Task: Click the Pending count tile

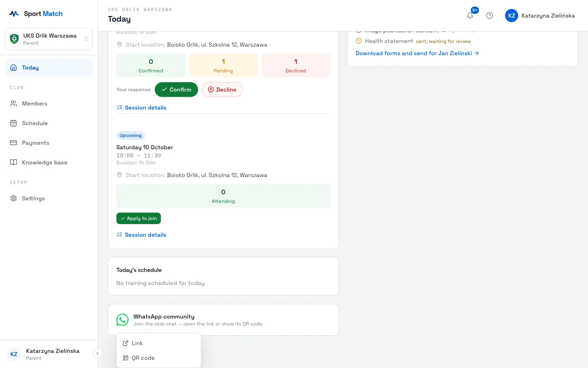Action: [x=223, y=65]
